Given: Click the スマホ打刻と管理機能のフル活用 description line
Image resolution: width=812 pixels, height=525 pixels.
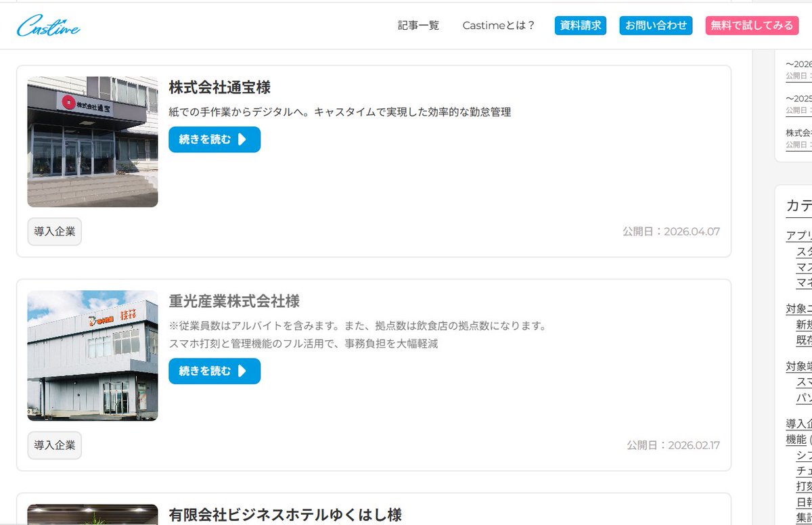Looking at the screenshot, I should click(303, 344).
